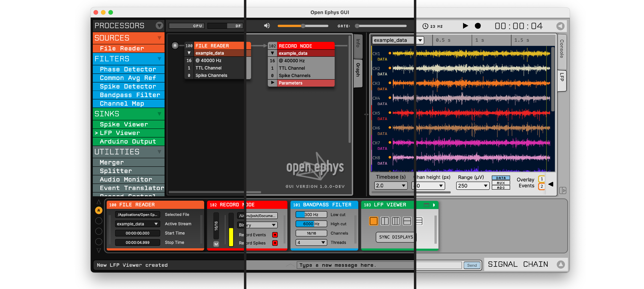Toggle the CH1 channel dot
Screen dimensions: 644x289
[390, 53]
